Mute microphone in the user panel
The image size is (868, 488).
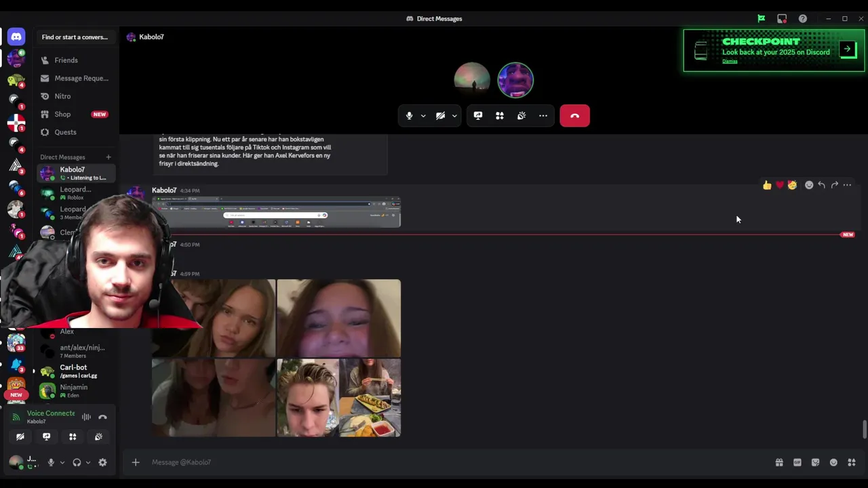(51, 462)
